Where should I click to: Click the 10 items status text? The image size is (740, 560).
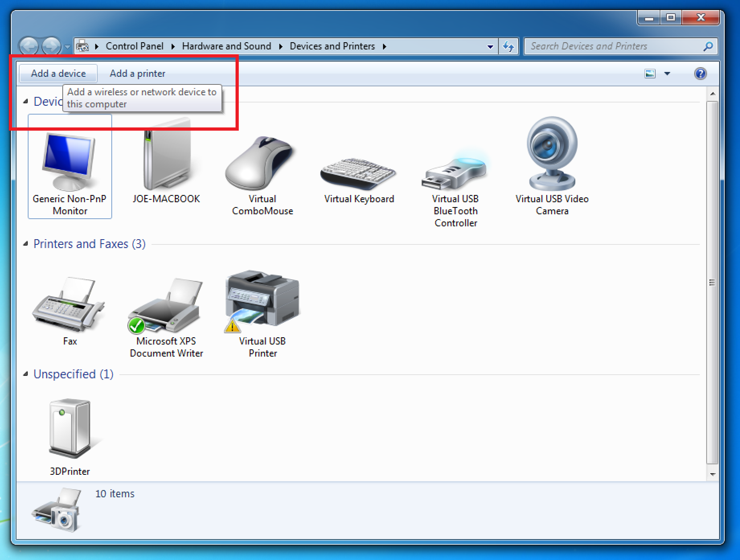pyautogui.click(x=115, y=494)
